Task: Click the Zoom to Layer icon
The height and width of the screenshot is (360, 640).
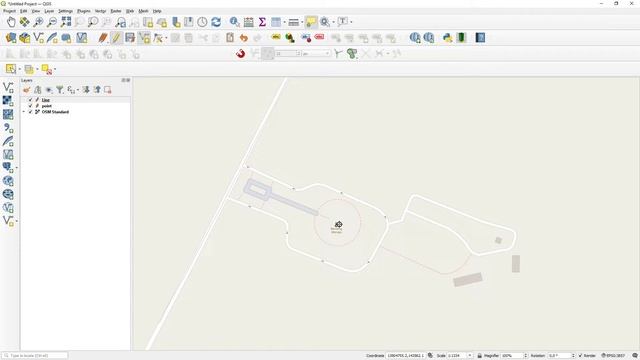Action: coord(93,22)
